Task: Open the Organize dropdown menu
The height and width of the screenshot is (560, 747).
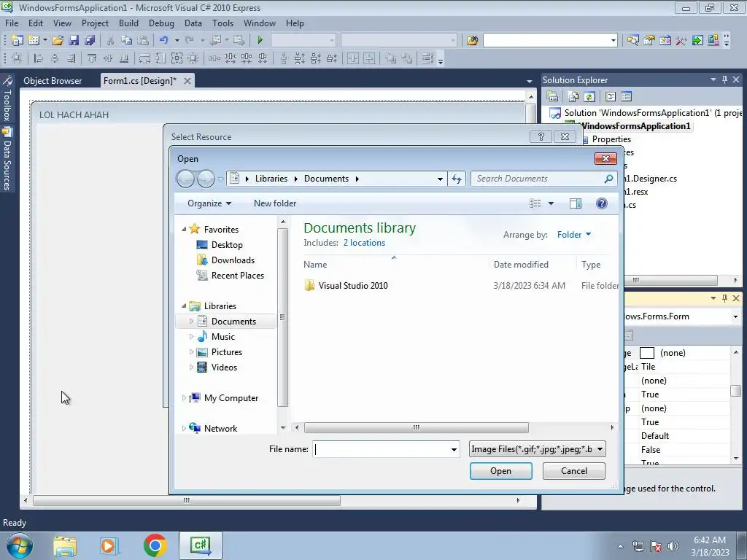Action: pyautogui.click(x=209, y=203)
